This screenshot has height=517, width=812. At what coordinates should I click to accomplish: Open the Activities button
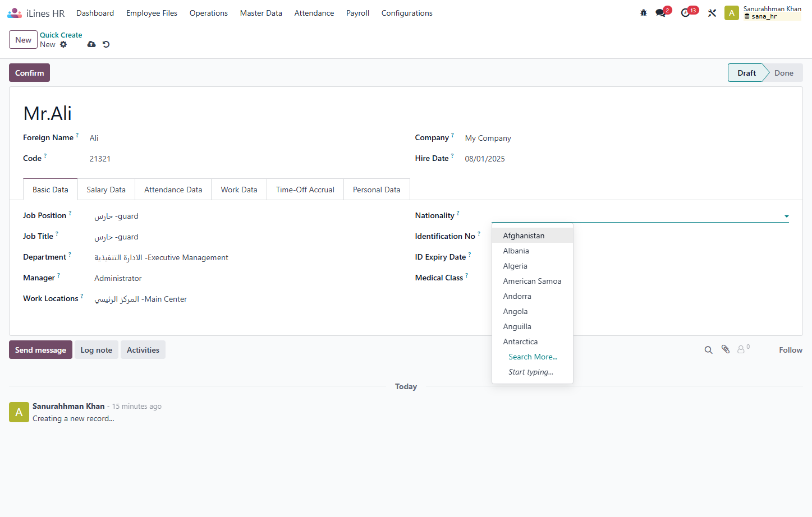(x=143, y=350)
